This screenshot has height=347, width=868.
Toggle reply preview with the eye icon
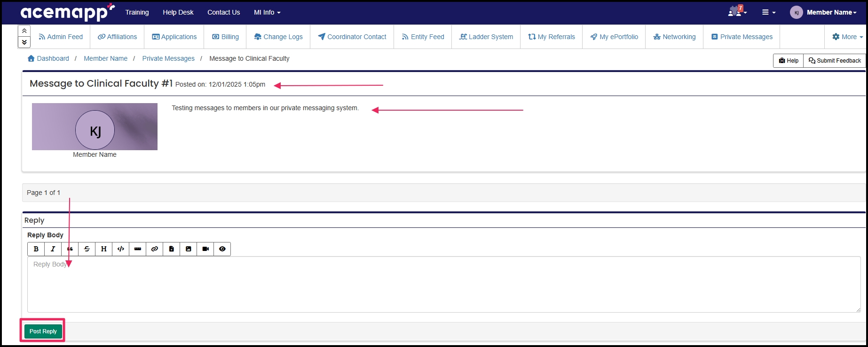(x=222, y=249)
